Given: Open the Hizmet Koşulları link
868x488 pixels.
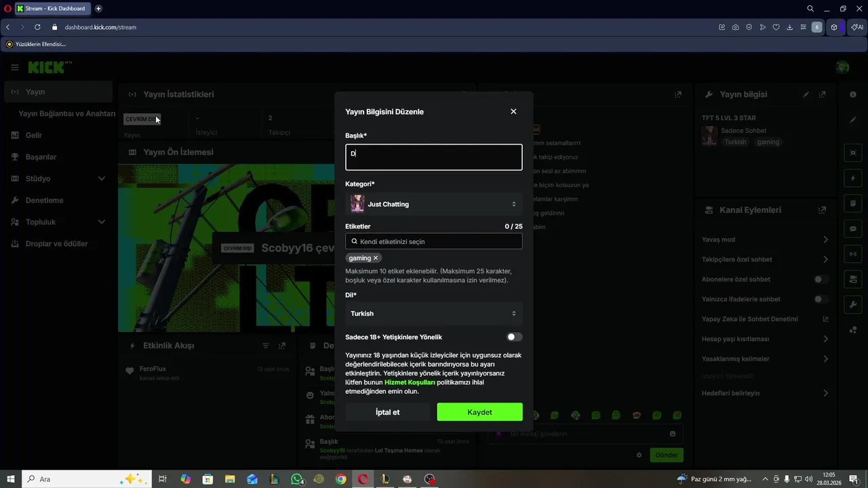Looking at the screenshot, I should click(410, 382).
